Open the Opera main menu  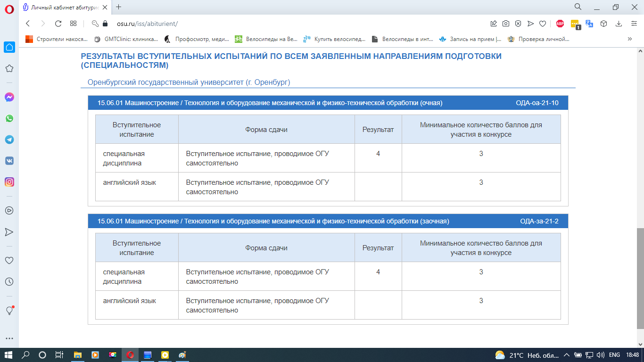click(x=9, y=8)
